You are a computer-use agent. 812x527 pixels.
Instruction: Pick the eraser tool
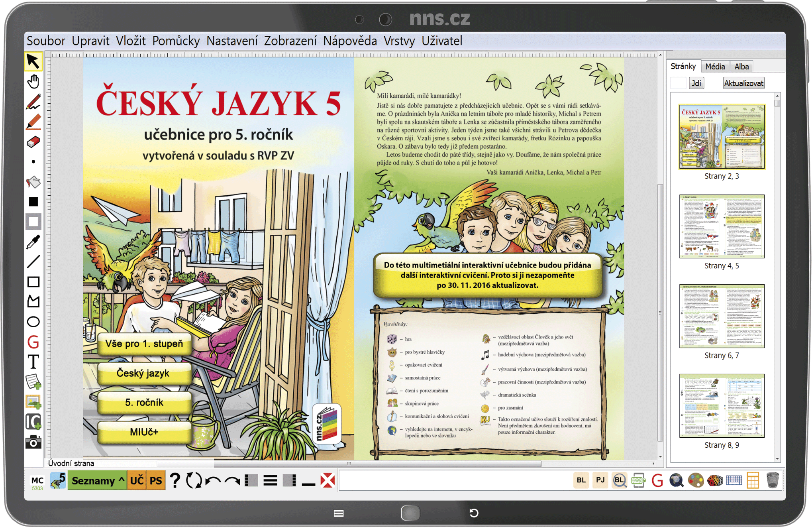(33, 142)
